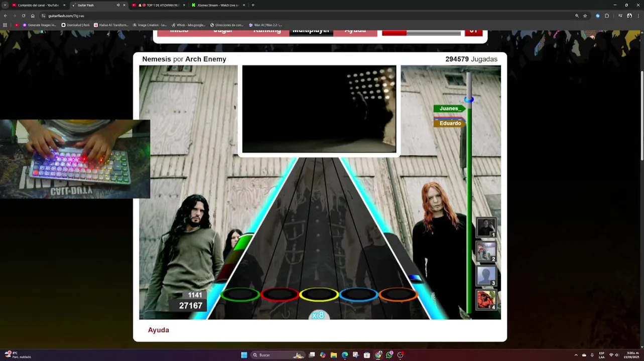Open the Windows Start menu
Image resolution: width=644 pixels, height=361 pixels.
pos(244,355)
